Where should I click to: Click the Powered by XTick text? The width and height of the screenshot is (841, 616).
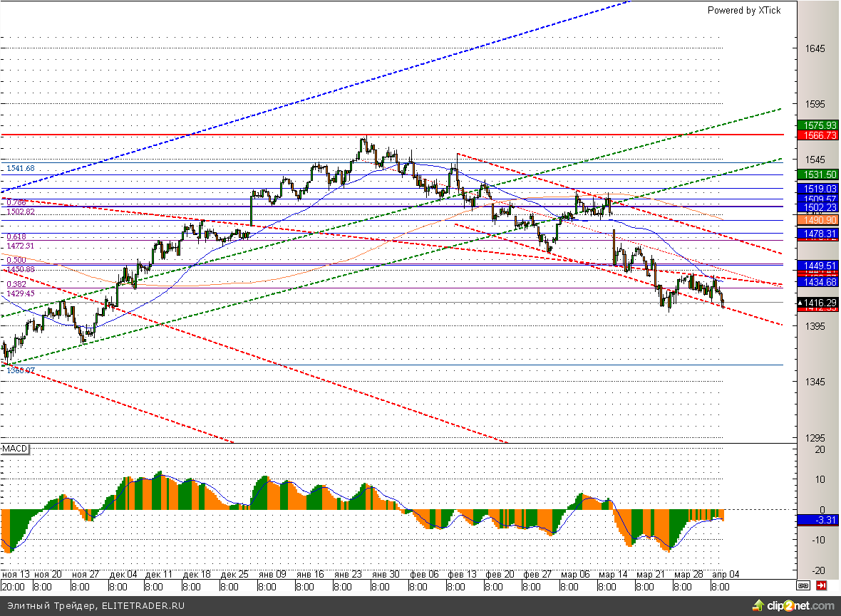[743, 10]
